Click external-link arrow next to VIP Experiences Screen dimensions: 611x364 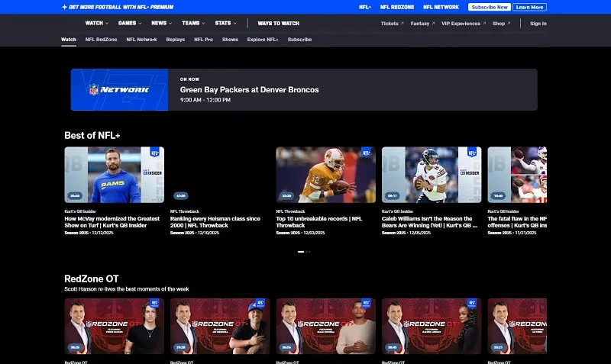click(484, 24)
